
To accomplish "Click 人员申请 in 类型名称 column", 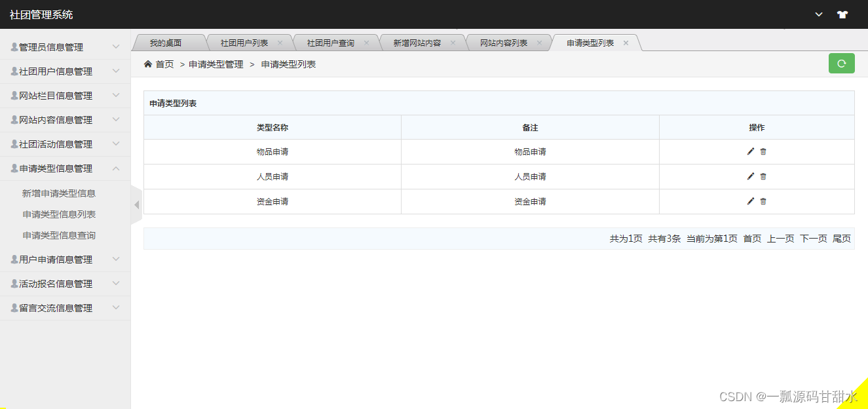I will coord(273,176).
